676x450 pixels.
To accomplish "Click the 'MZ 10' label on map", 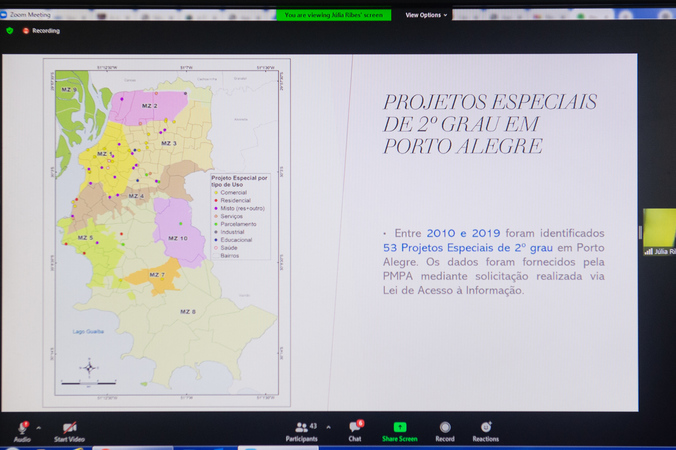I will tap(178, 238).
